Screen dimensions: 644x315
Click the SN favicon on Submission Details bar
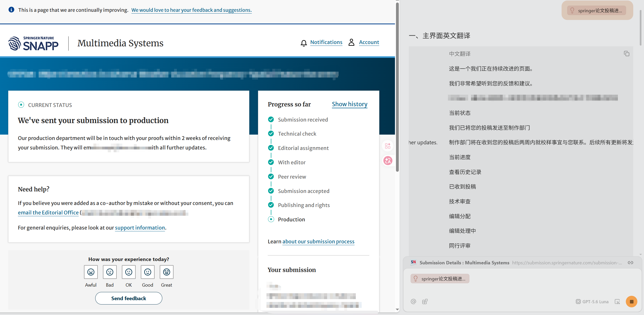[413, 262]
